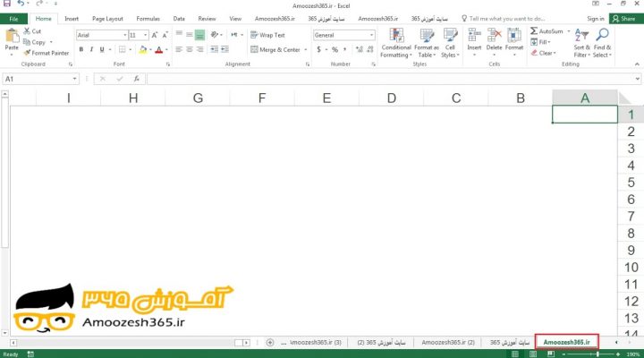Viewport: 644px width, 358px height.
Task: Click Sign in
Action: click(x=595, y=19)
